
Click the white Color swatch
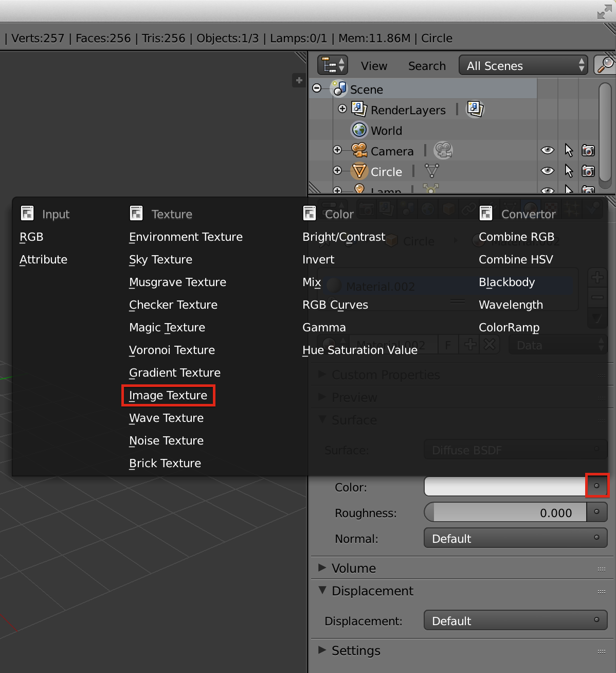click(505, 486)
